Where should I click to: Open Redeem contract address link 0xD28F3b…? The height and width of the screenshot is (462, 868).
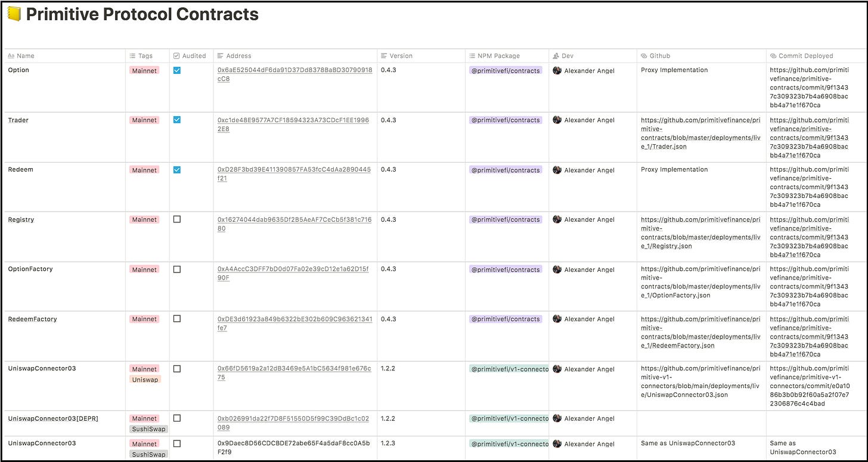(x=294, y=174)
